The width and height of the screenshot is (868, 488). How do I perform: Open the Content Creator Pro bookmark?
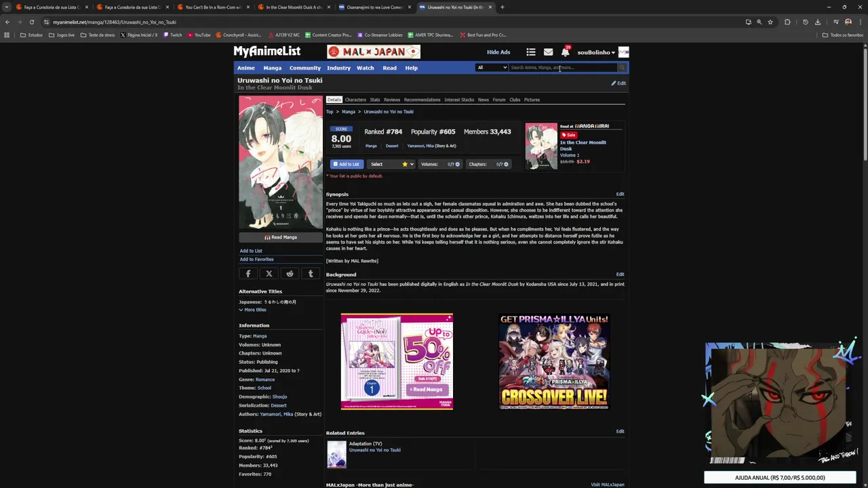[328, 35]
